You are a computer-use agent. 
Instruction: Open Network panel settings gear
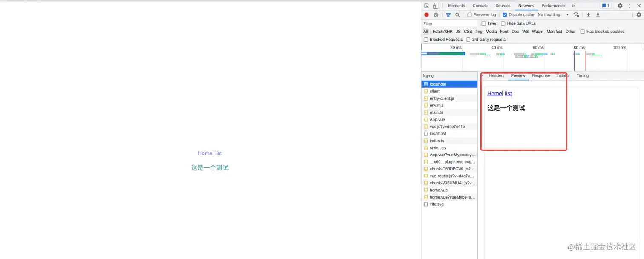639,14
